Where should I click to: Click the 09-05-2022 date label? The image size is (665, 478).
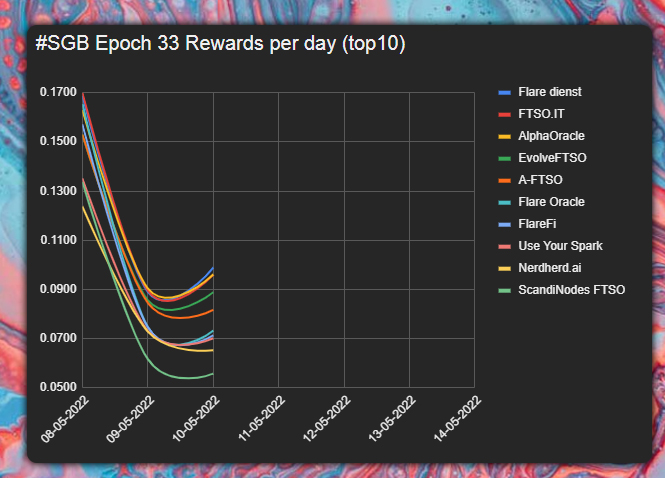(130, 419)
